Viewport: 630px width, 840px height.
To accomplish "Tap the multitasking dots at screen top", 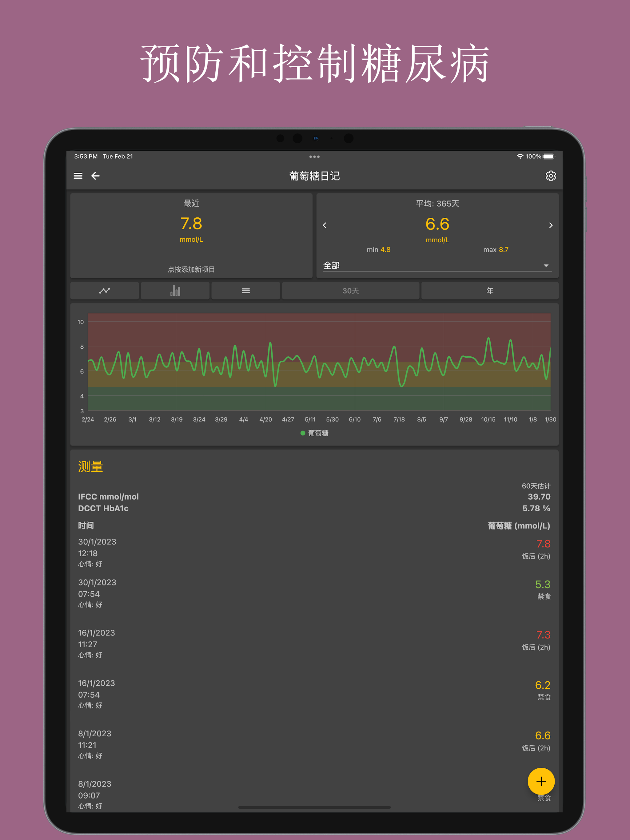I will [315, 157].
